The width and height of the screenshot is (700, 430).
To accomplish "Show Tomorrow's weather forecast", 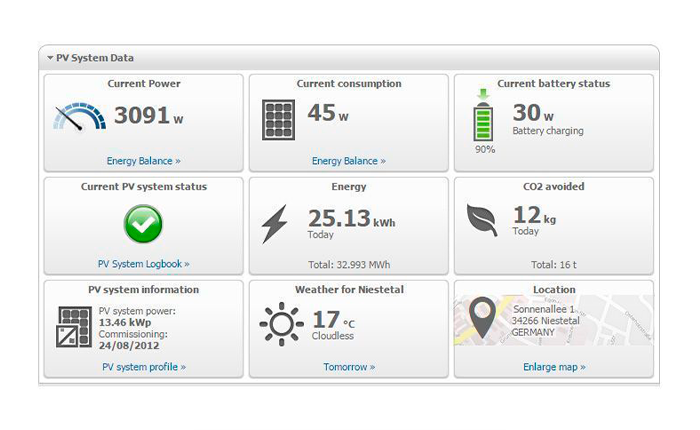I will coord(348,367).
